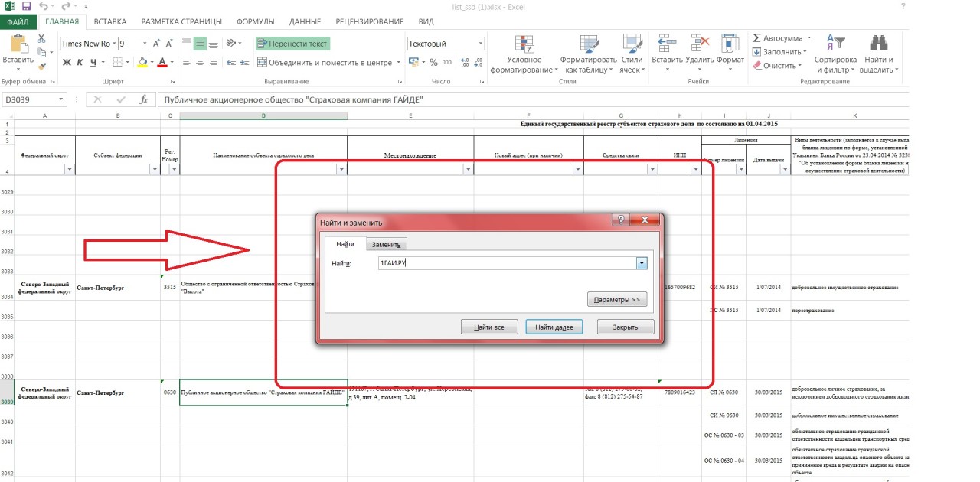Image resolution: width=980 pixels, height=482 pixels.
Task: Open Стили ячеек gallery
Action: pyautogui.click(x=632, y=54)
